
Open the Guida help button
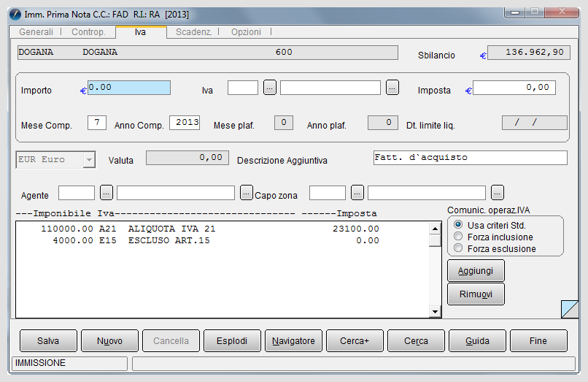click(477, 340)
